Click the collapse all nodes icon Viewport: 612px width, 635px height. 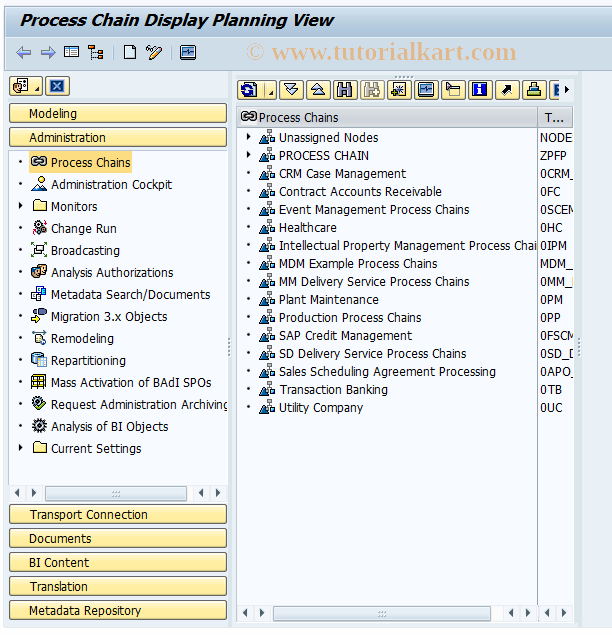click(318, 90)
